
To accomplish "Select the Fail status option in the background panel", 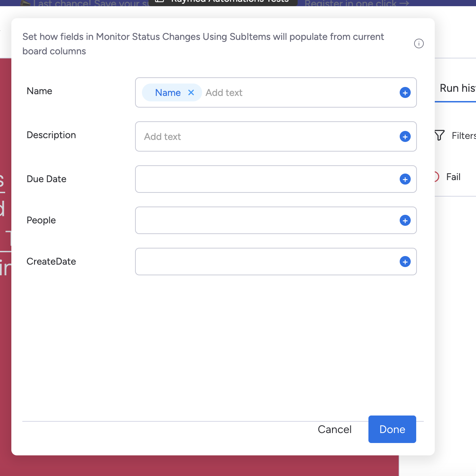I will coord(453,177).
